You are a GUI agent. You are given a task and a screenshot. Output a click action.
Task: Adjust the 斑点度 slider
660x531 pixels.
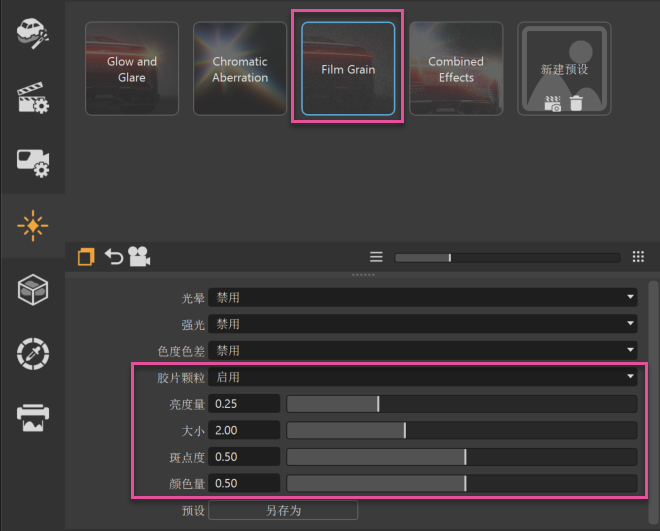[x=462, y=457]
